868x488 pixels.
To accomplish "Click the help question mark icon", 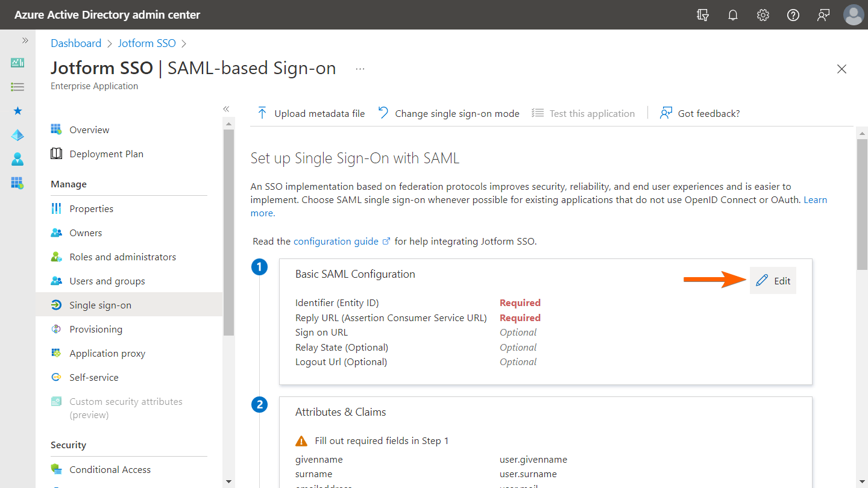I will click(793, 15).
